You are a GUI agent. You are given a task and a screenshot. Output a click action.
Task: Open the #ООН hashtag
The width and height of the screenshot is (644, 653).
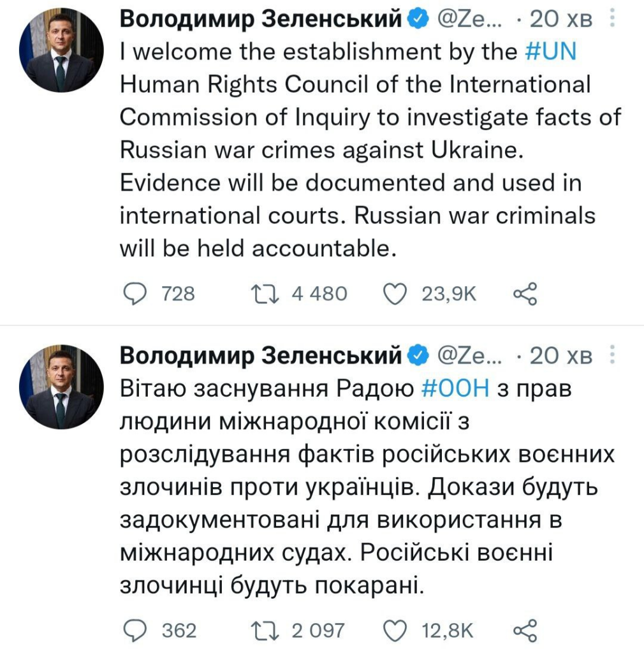pos(455,388)
